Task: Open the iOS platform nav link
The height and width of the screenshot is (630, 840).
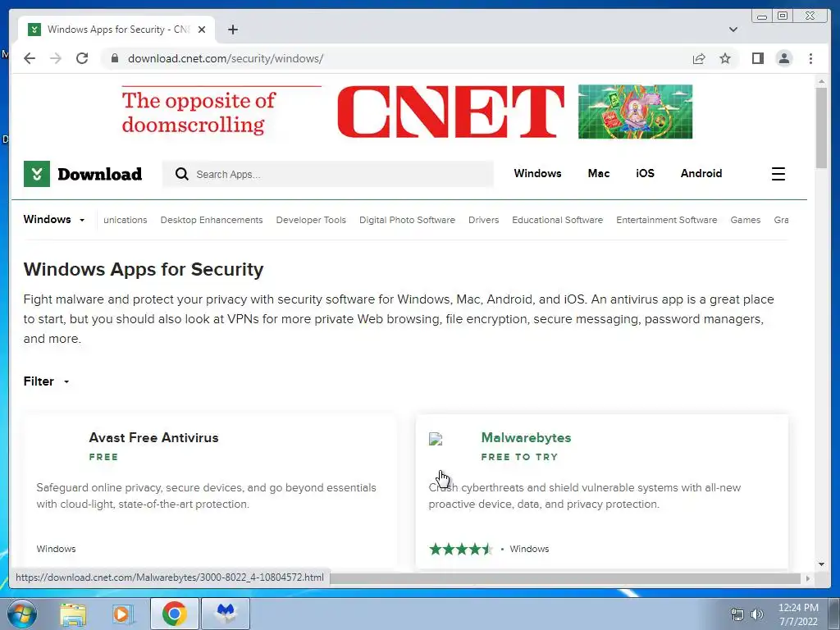Action: point(645,173)
